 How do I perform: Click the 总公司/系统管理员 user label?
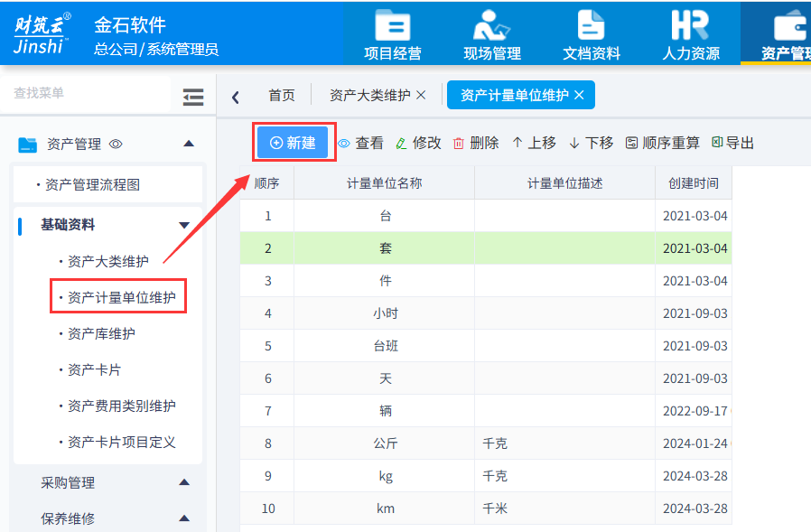pyautogui.click(x=156, y=49)
